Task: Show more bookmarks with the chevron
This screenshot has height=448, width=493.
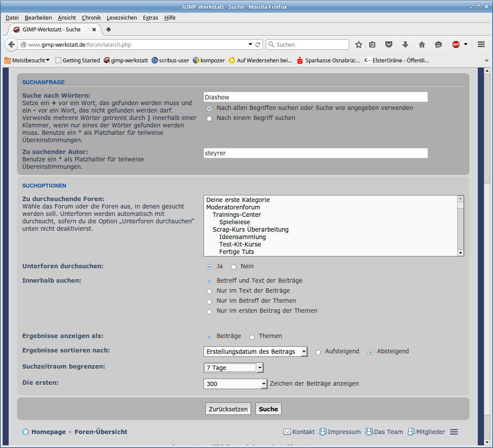Action: pos(486,60)
